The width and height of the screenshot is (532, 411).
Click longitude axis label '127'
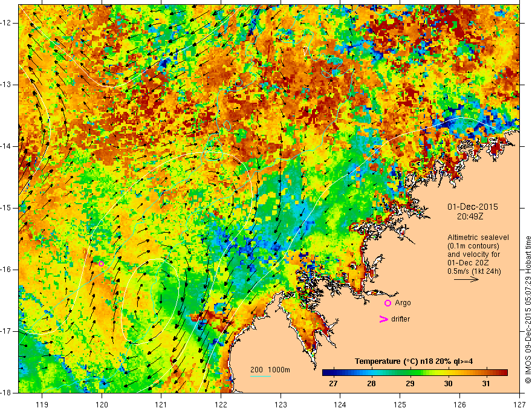519,404
